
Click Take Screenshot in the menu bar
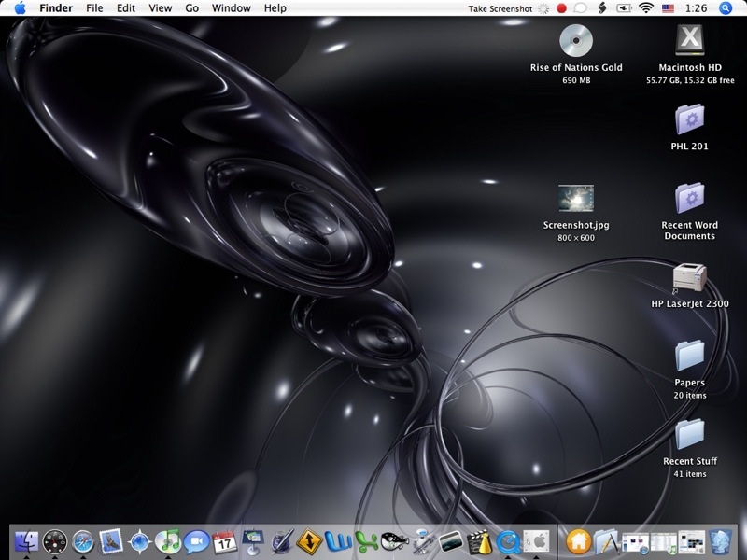click(500, 8)
